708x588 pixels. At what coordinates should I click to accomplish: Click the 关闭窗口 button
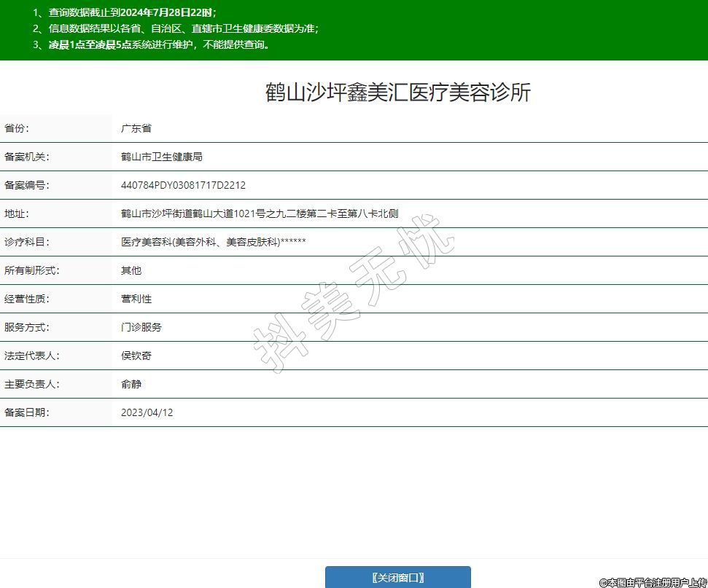[x=397, y=577]
